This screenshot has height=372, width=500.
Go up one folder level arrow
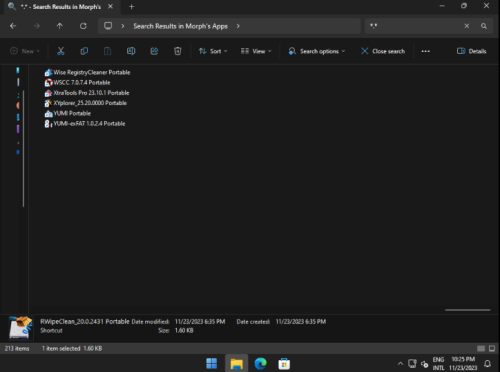pyautogui.click(x=60, y=26)
